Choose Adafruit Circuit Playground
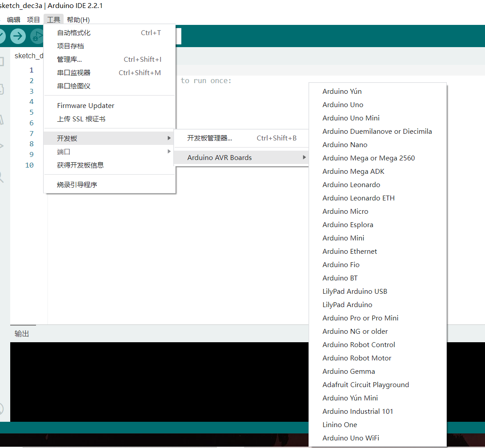The image size is (485, 448). (378, 384)
